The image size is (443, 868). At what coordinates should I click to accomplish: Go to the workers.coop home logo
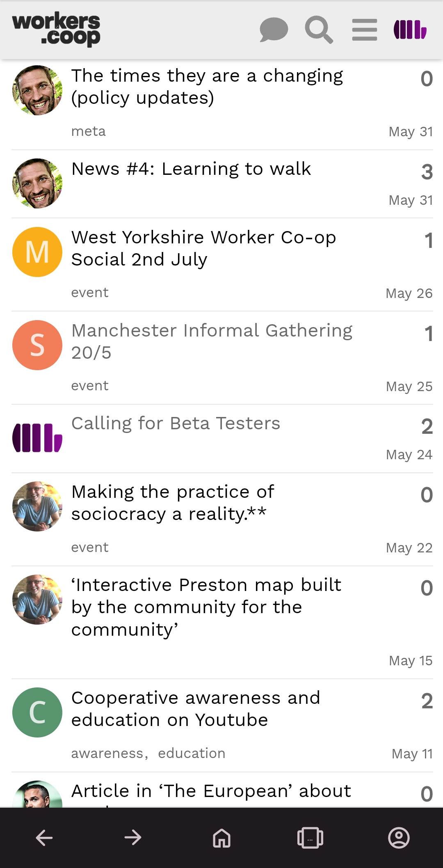(56, 29)
